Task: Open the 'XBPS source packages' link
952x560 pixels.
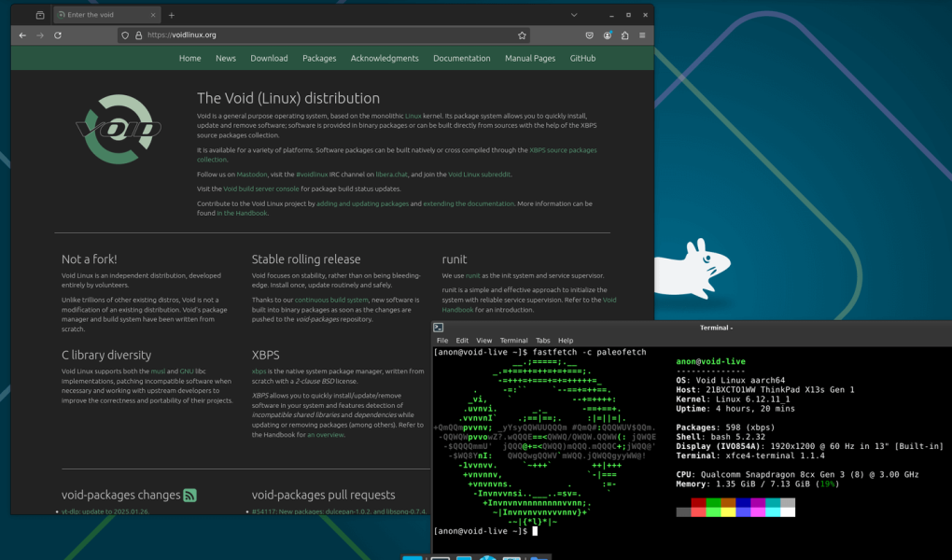Action: point(563,150)
